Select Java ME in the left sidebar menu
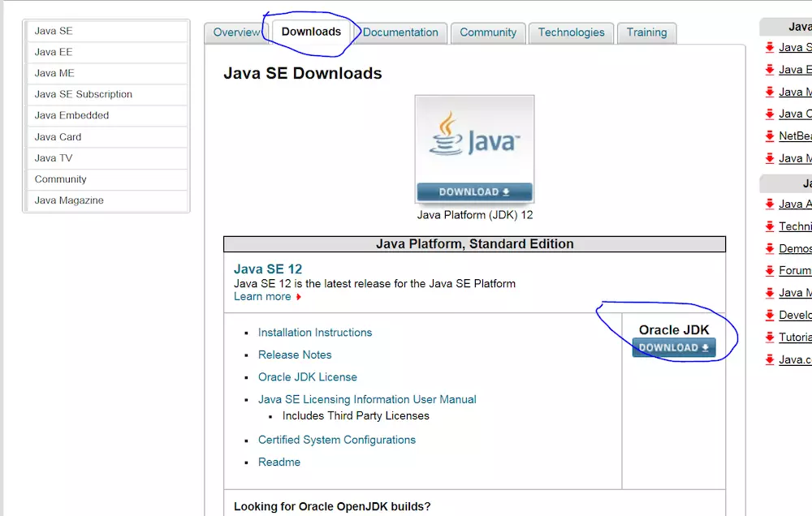Viewport: 812px width, 516px height. click(x=106, y=74)
